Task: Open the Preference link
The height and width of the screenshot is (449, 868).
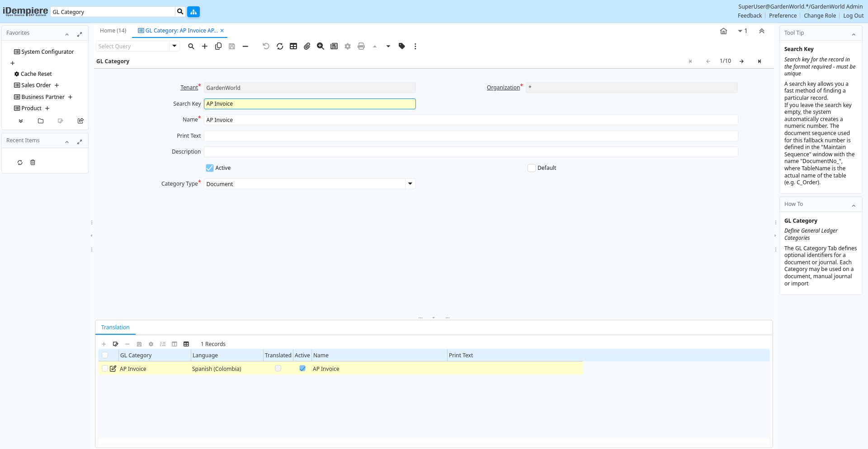Action: [783, 16]
